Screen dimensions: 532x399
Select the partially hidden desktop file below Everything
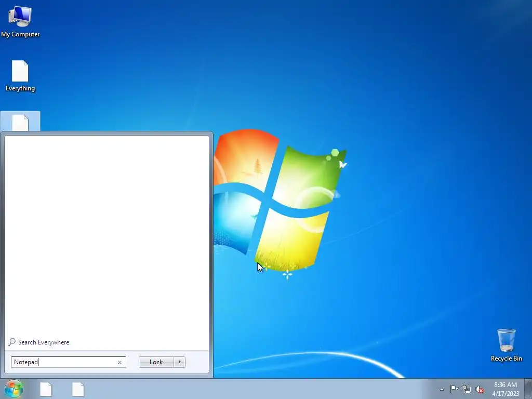tap(20, 122)
